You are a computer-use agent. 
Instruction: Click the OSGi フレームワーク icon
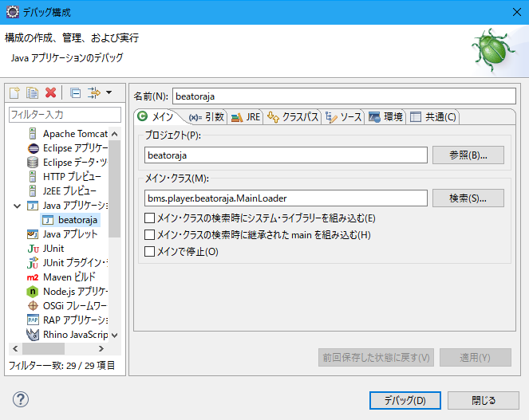(x=33, y=306)
